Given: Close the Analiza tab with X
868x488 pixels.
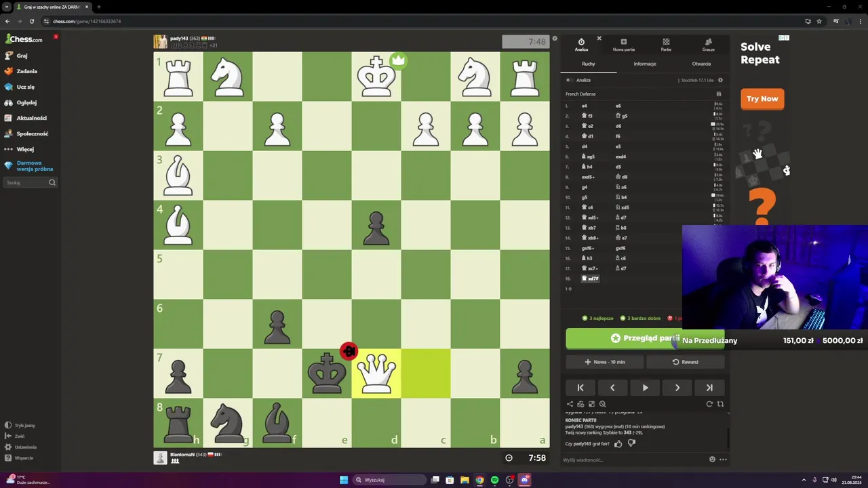Looking at the screenshot, I should tap(599, 38).
